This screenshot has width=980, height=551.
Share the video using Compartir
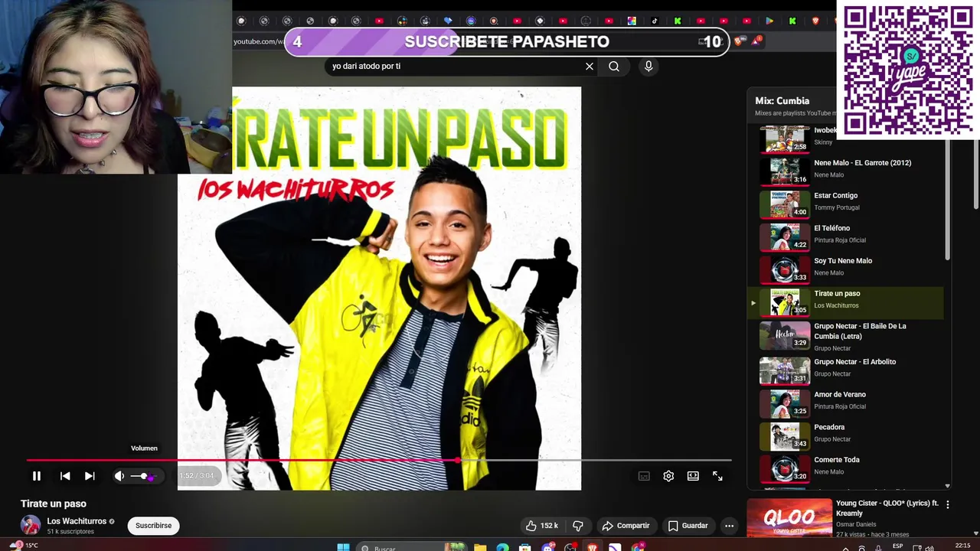[x=626, y=526]
